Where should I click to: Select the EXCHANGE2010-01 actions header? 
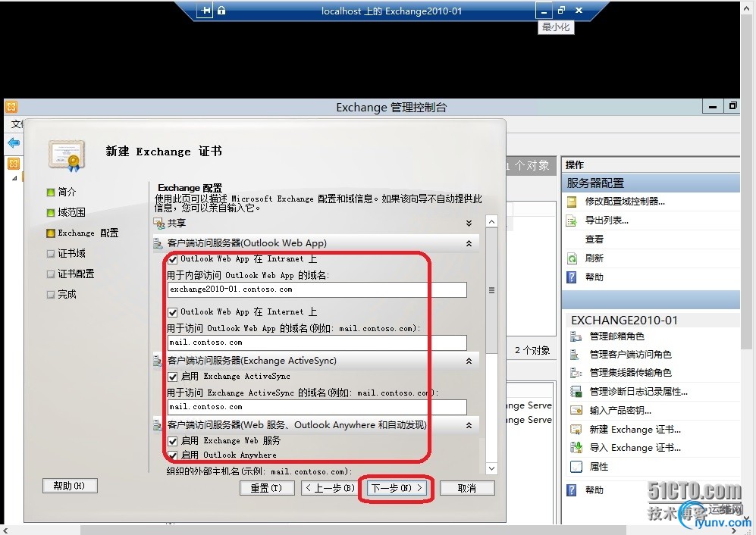click(x=651, y=320)
